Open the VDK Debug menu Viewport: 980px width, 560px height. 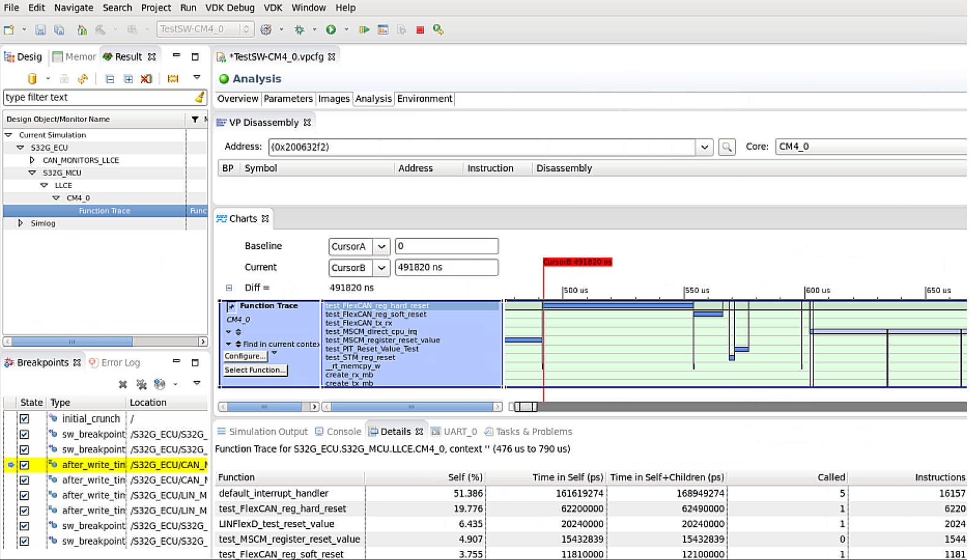(x=230, y=8)
